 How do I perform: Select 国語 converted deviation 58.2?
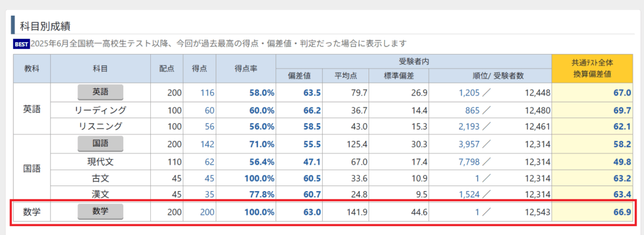tap(622, 145)
